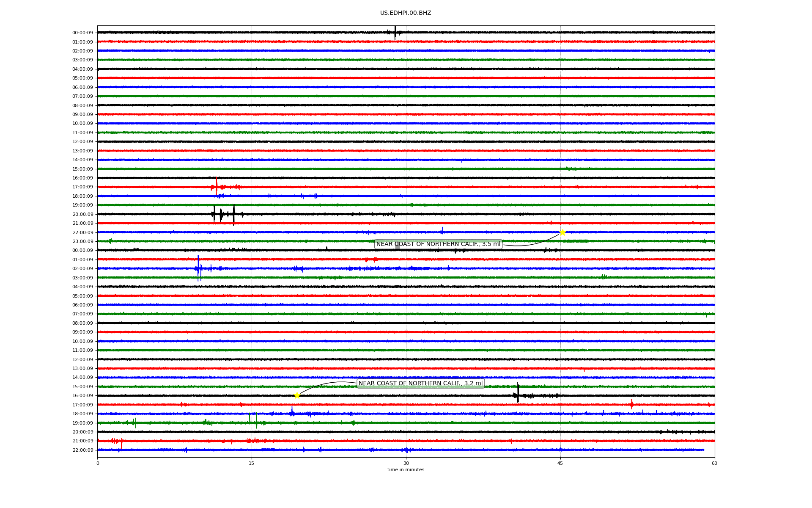Click the last row label 22:00:09 at bottom
This screenshot has width=812, height=508.
(x=82, y=450)
